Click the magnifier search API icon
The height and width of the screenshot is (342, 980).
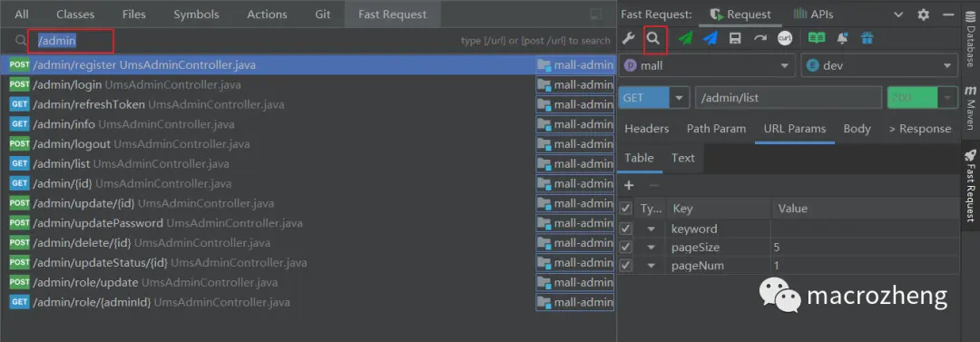[x=653, y=39]
